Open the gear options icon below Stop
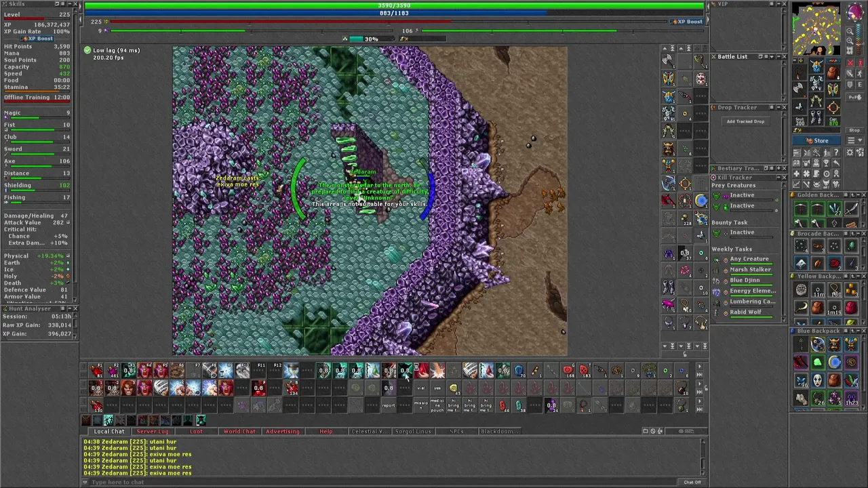Image resolution: width=868 pixels, height=488 pixels. point(850,152)
